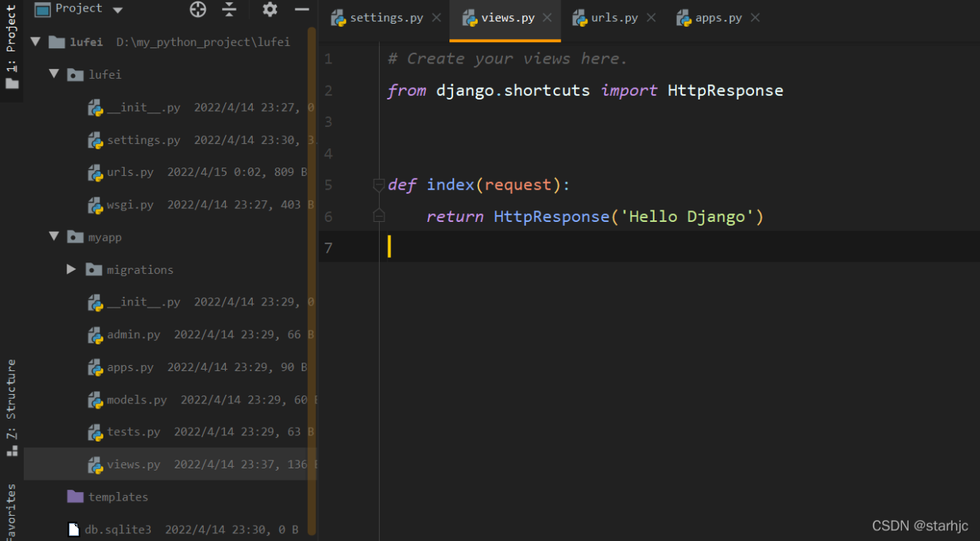
Task: Close the apps.py tab
Action: [x=755, y=18]
